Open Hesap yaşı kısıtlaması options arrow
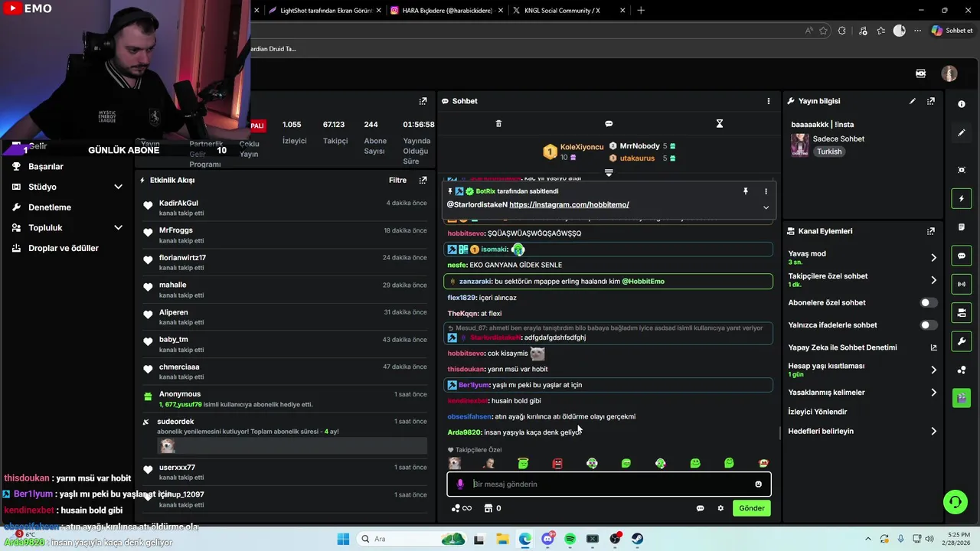The height and width of the screenshot is (551, 980). point(933,370)
